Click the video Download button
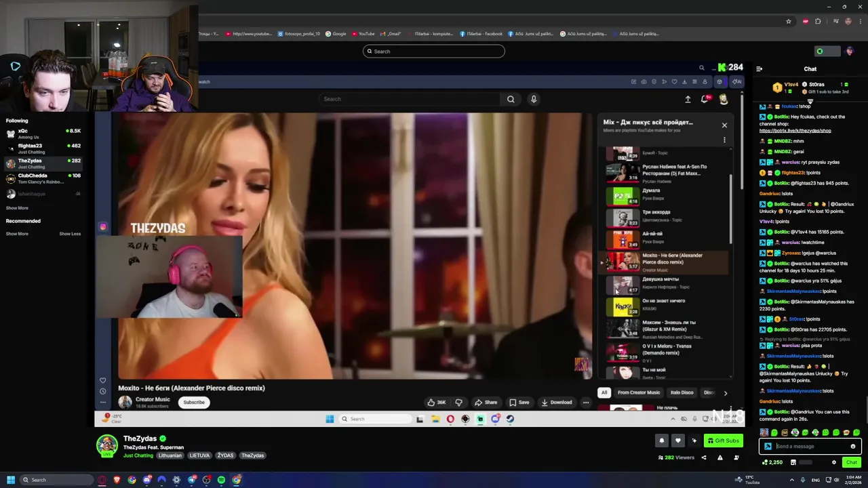The height and width of the screenshot is (488, 868). point(556,403)
